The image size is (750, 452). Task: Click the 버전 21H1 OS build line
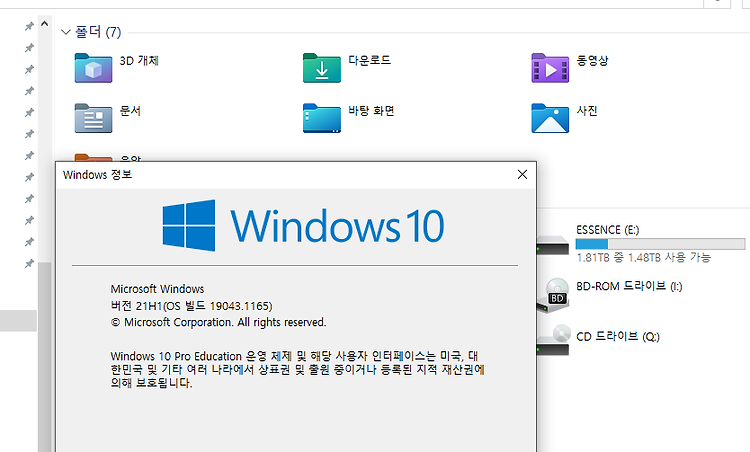click(191, 306)
